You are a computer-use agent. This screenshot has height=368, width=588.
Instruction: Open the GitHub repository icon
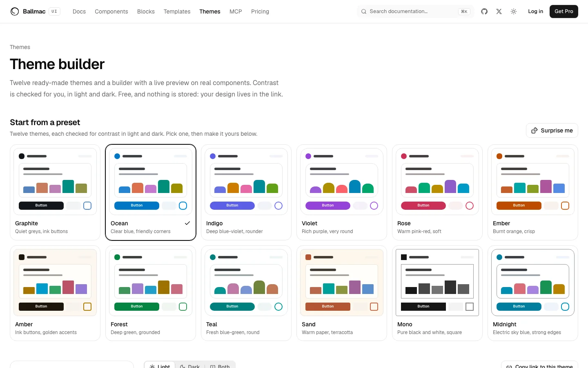pos(484,11)
